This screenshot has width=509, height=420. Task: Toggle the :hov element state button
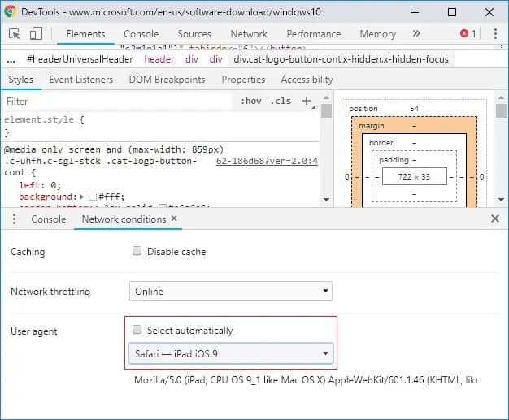251,102
